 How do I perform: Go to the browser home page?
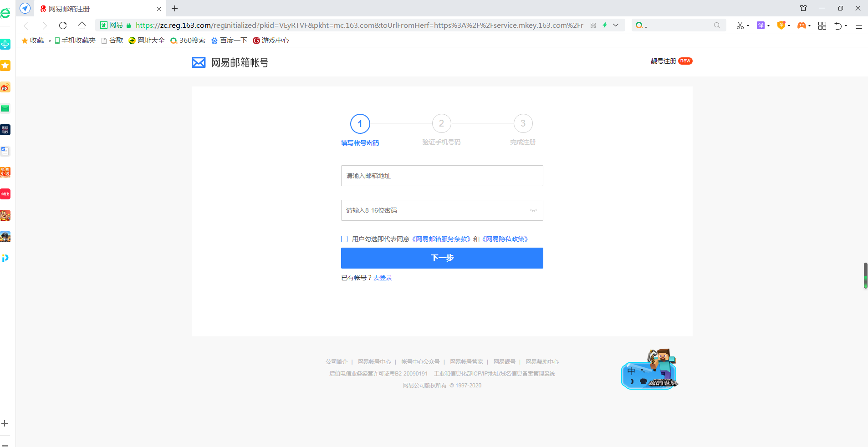82,25
